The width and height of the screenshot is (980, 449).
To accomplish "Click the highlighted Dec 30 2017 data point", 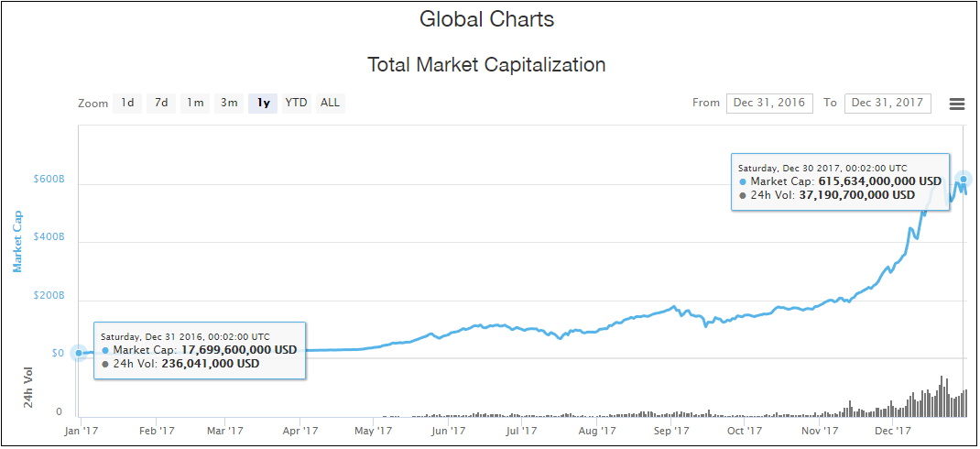I will (964, 179).
